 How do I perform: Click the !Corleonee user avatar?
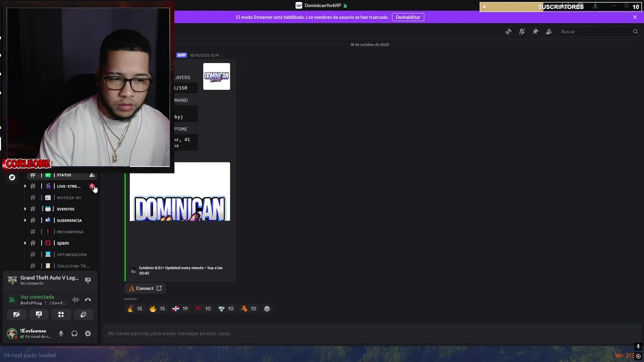pos(12,333)
